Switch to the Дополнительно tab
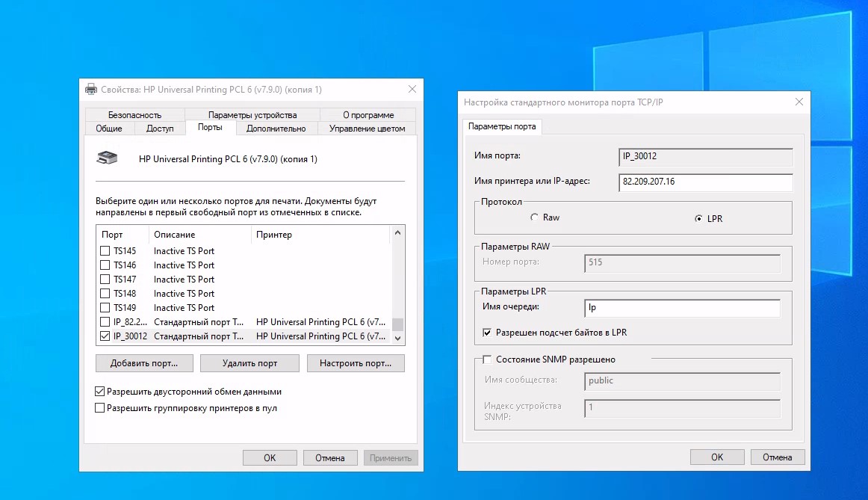Screen dimensions: 868x500 click(x=276, y=129)
